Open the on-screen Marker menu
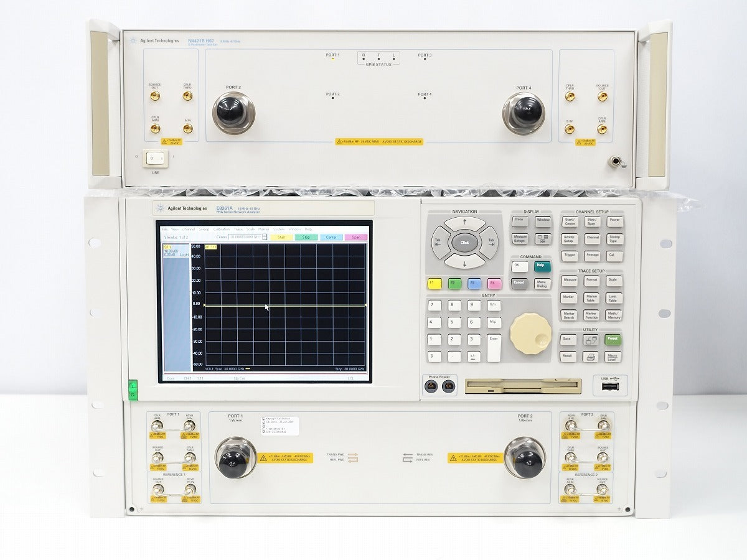 (x=264, y=229)
